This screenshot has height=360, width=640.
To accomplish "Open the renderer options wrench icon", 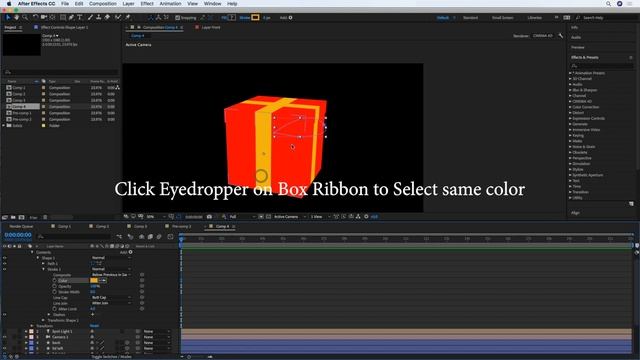I will [x=561, y=36].
